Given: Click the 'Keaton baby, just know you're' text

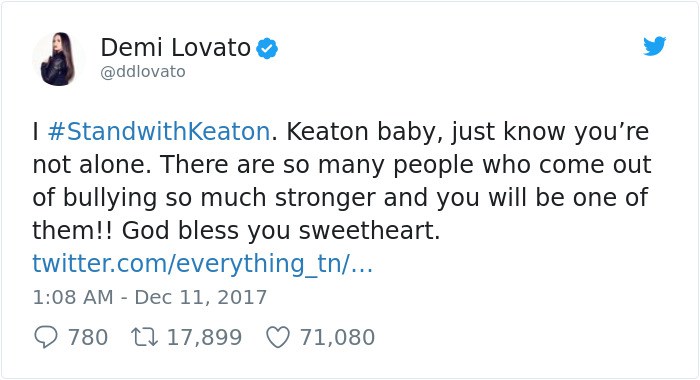Looking at the screenshot, I should click(467, 131).
